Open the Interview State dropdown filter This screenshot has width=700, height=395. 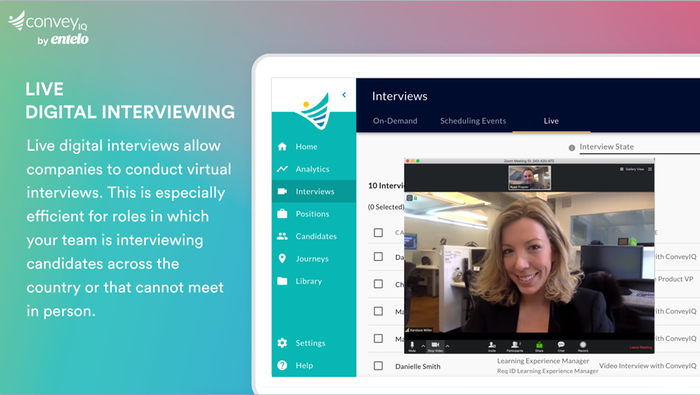pyautogui.click(x=639, y=147)
